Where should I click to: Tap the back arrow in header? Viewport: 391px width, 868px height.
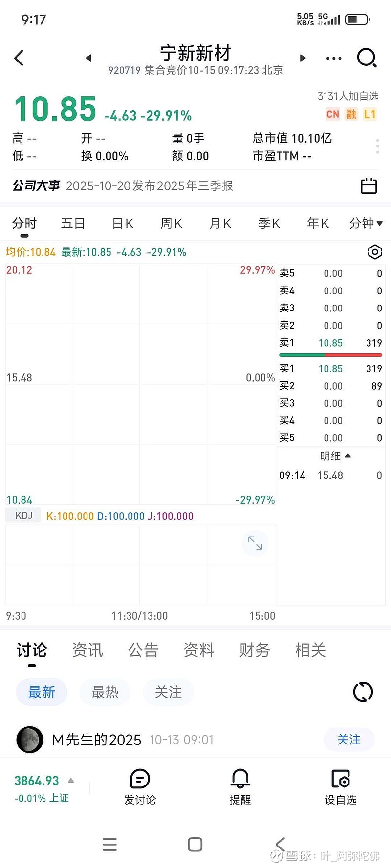pyautogui.click(x=19, y=58)
